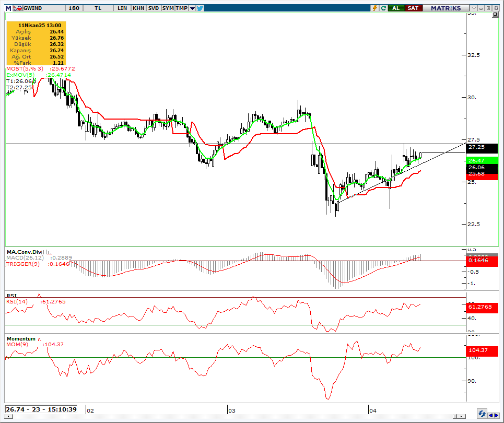Screen dimensions: 504x423
Task: Click the T2:27.25 trend label
Action: pyautogui.click(x=19, y=87)
